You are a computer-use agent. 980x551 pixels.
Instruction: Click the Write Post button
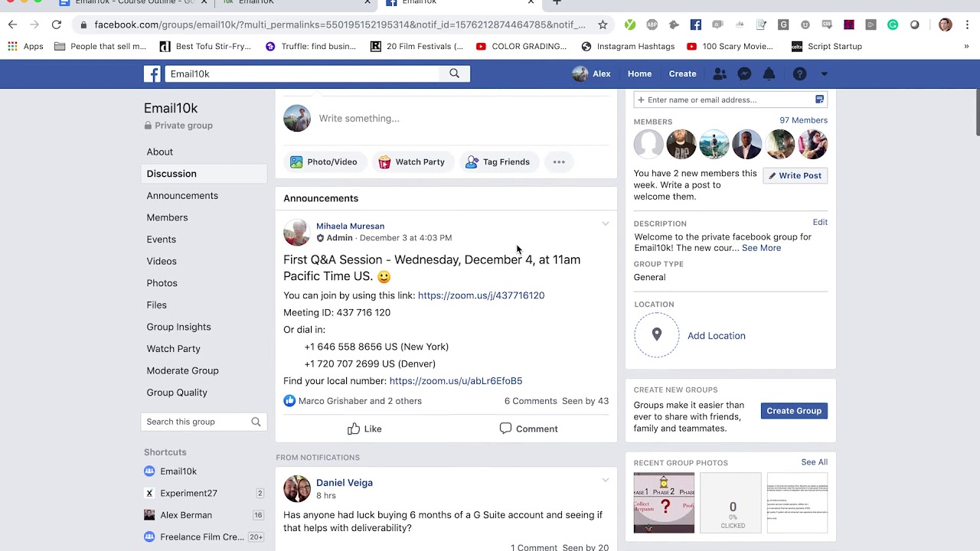tap(795, 175)
